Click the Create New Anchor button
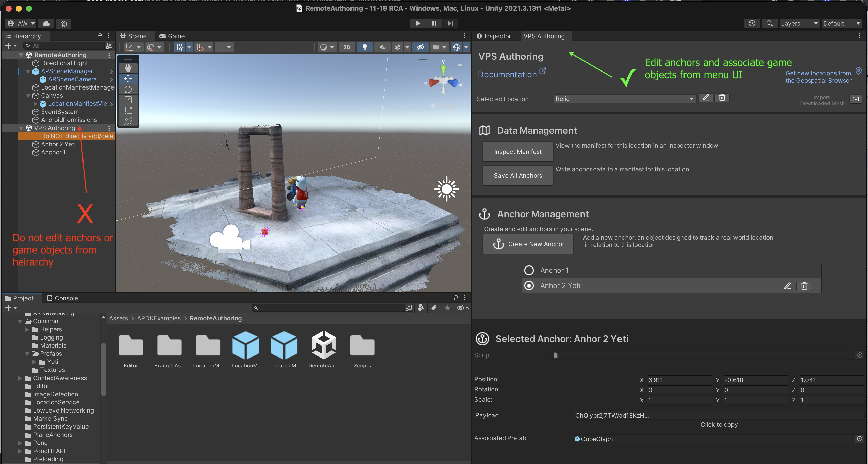This screenshot has width=868, height=464. pos(528,244)
